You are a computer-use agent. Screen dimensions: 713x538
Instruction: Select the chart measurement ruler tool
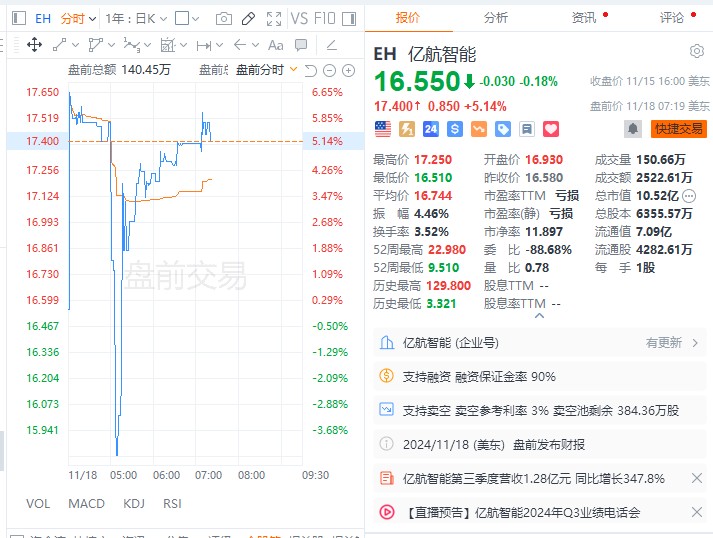click(x=167, y=45)
